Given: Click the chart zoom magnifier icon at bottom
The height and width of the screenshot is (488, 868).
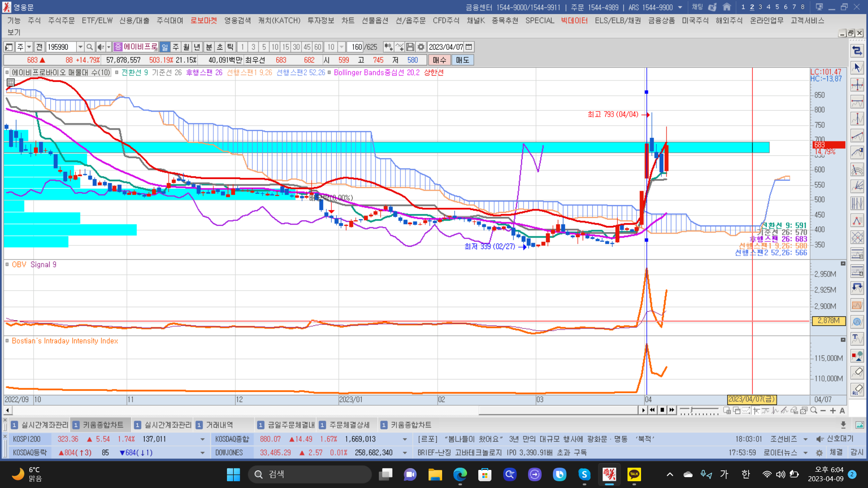Looking at the screenshot, I should 814,410.
